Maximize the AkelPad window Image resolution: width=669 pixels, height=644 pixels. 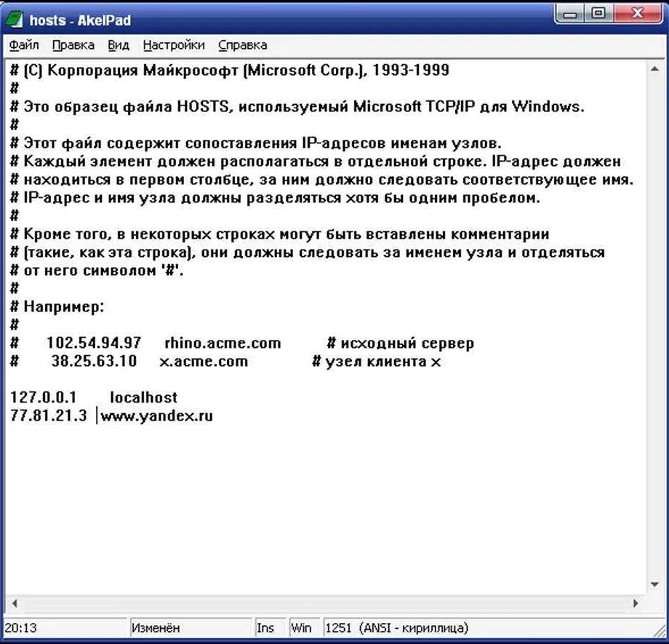coord(598,14)
